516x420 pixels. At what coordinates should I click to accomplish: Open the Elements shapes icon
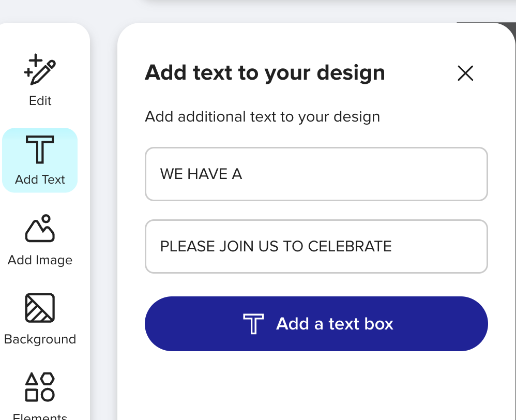[x=40, y=387]
